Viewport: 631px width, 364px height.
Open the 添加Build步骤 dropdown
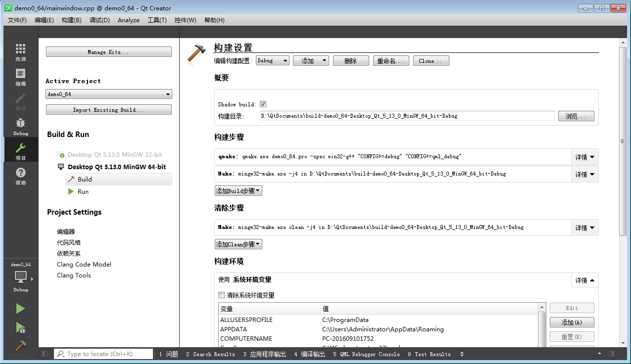coord(238,190)
